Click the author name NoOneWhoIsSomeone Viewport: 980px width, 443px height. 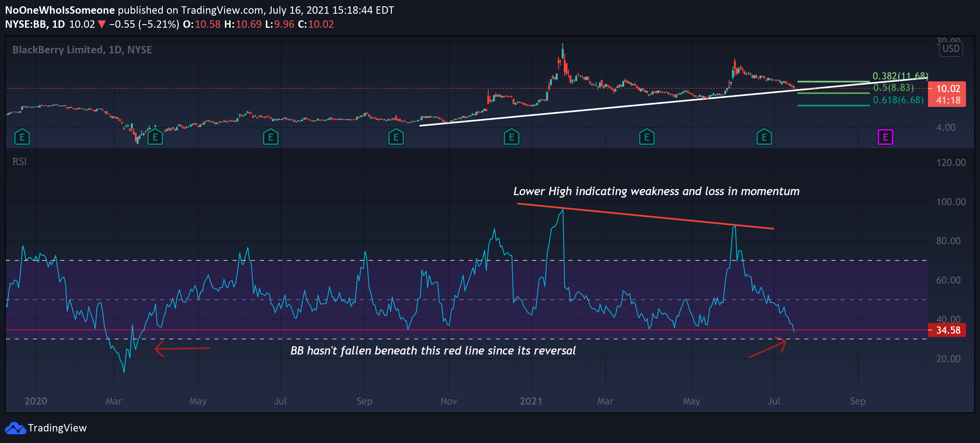coord(60,10)
